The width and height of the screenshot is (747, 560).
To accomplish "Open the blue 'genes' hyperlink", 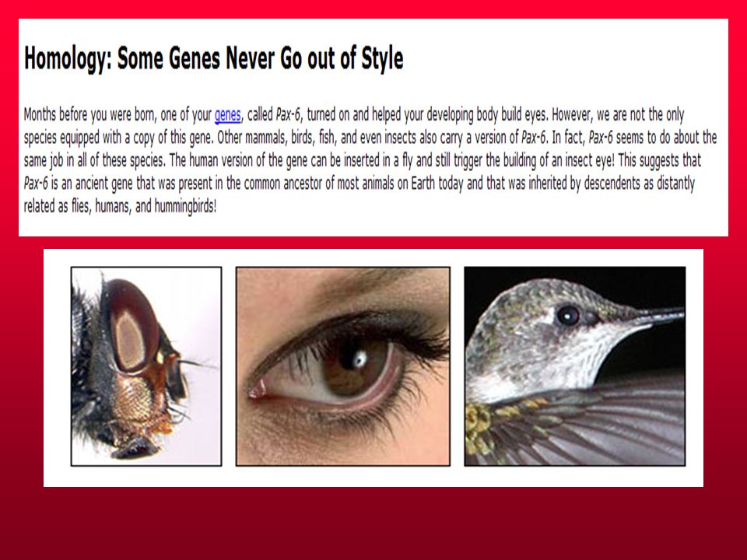I will coord(228,115).
